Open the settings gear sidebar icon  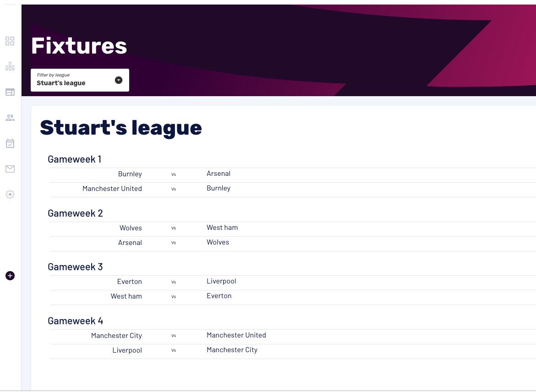[x=10, y=195]
